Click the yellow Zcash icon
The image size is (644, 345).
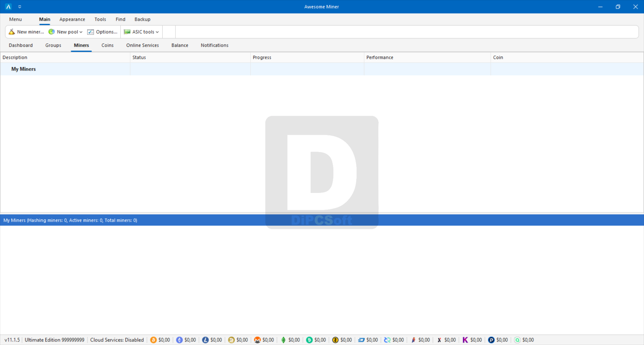(335, 340)
